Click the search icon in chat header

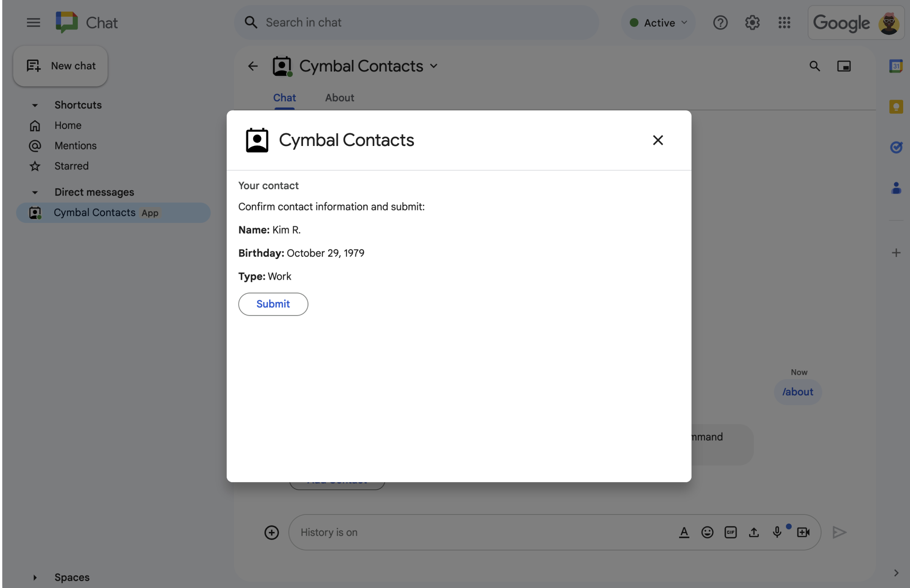coord(814,66)
